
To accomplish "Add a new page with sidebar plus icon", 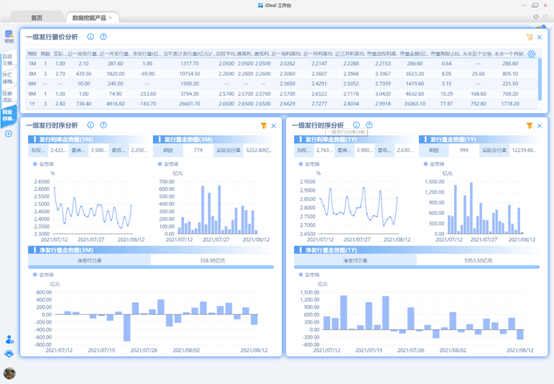I will 9,134.
